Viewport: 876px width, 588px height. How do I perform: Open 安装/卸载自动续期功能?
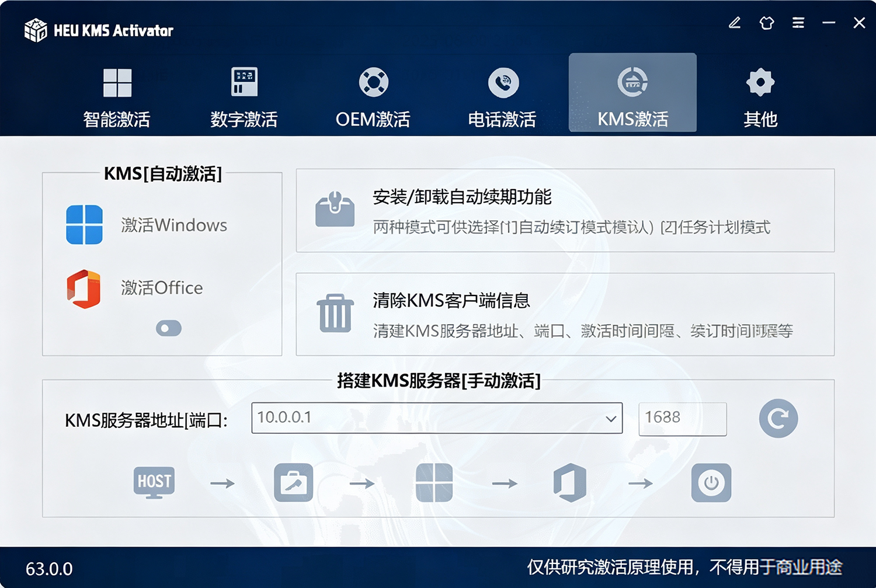click(x=462, y=197)
